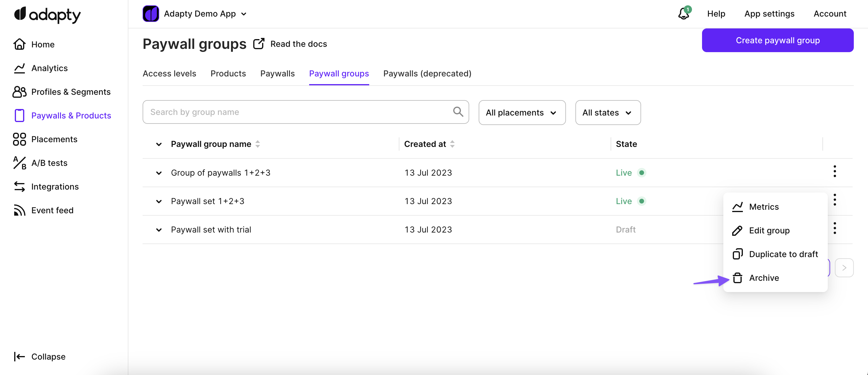Image resolution: width=868 pixels, height=375 pixels.
Task: Click the search magnifier icon
Action: [x=458, y=112]
